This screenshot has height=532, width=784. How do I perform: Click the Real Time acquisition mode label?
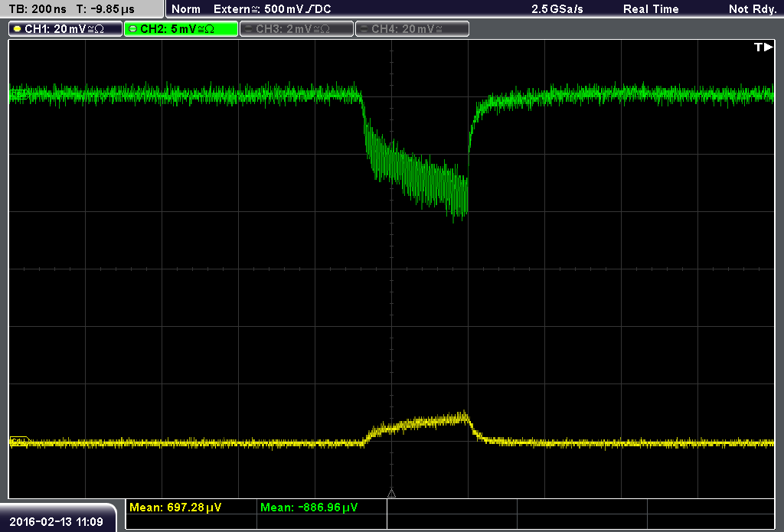651,9
